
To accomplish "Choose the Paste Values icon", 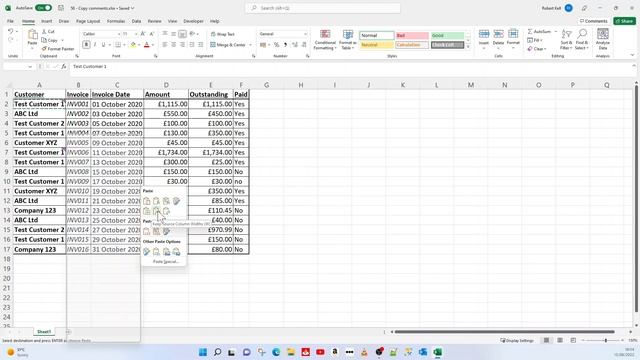I will 147,231.
